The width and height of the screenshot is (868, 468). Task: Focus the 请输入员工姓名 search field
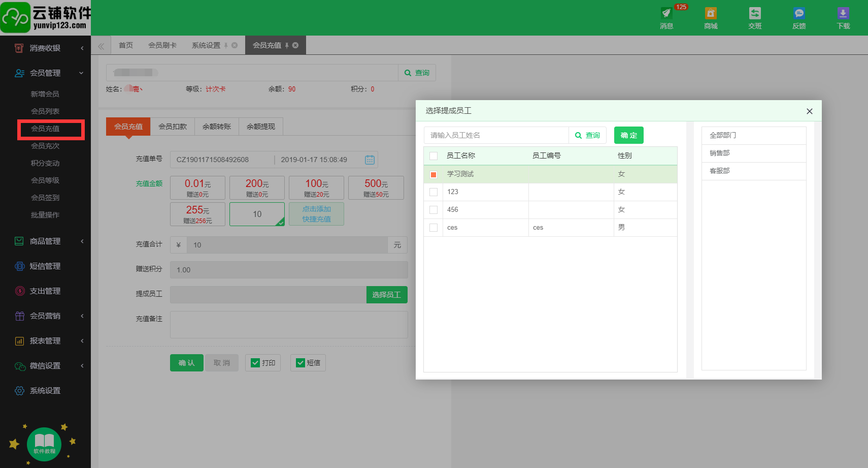[x=496, y=135]
